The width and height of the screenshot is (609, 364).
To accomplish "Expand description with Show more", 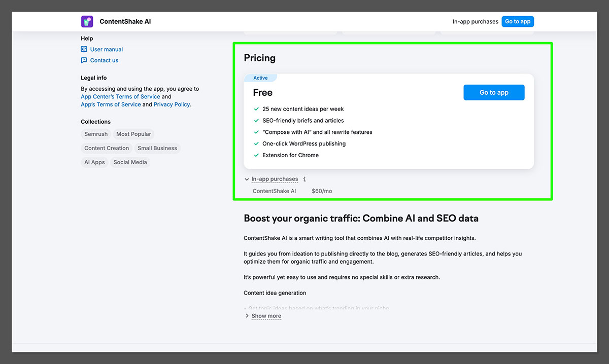I will (x=266, y=316).
